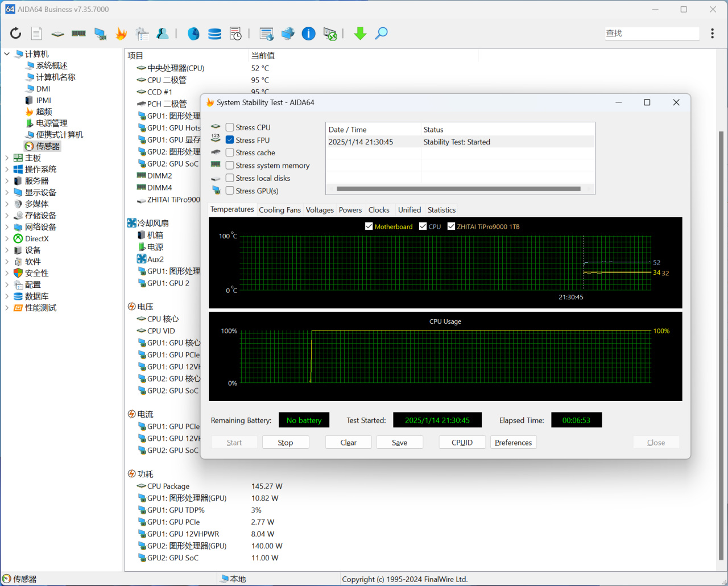
Task: Toggle ZHITAI TiPro9000 1TB graph checkbox
Action: [451, 226]
